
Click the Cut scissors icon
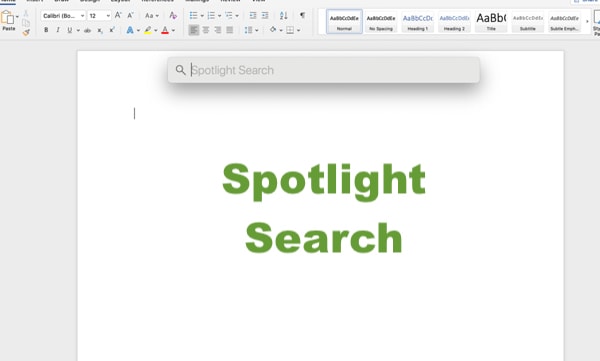(x=26, y=14)
